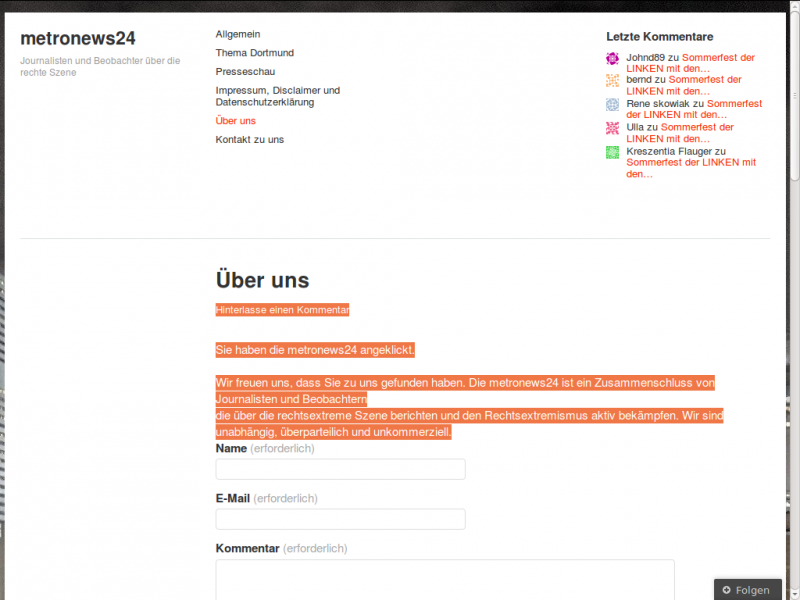The height and width of the screenshot is (600, 800).
Task: Open the Kontakt zu uns page
Action: [249, 140]
